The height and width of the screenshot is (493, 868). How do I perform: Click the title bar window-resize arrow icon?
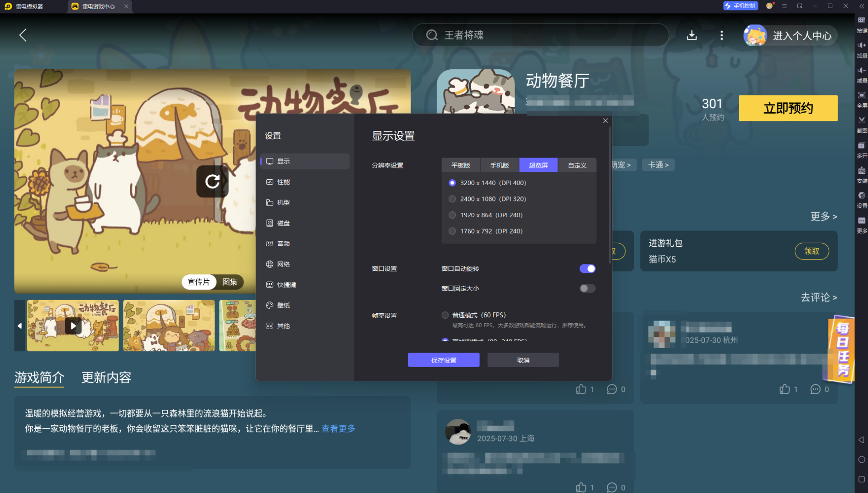800,6
